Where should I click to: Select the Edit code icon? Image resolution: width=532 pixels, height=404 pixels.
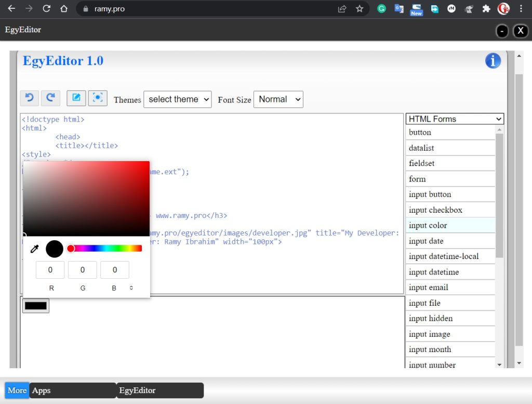76,98
